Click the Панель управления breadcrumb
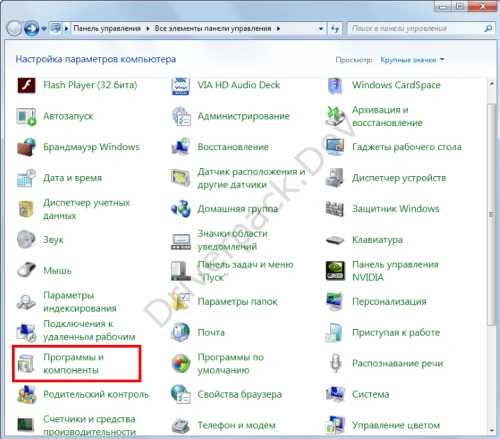Viewport: 500px width, 439px height. [x=107, y=29]
